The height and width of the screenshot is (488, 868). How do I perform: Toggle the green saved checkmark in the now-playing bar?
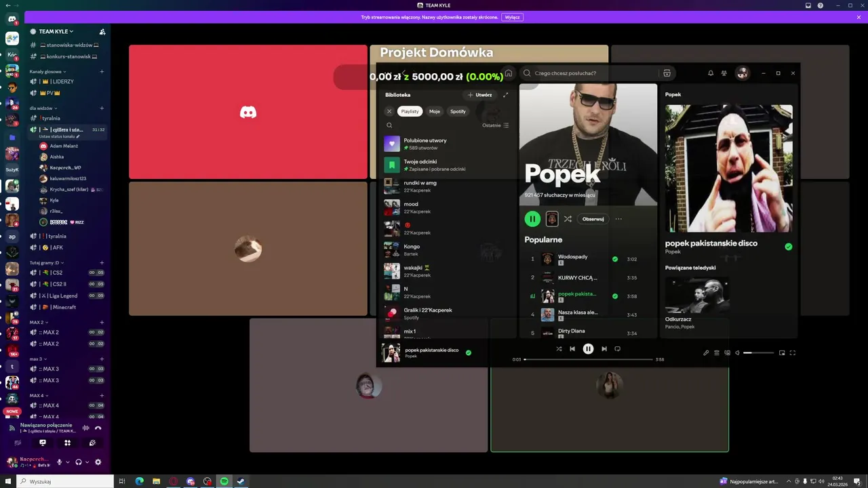point(468,352)
